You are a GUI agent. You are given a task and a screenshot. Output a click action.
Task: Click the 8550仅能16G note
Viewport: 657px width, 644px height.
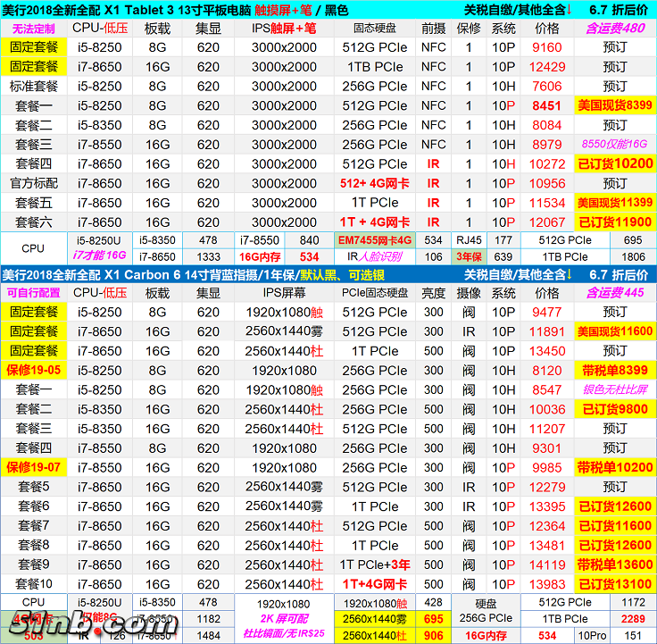tap(614, 144)
